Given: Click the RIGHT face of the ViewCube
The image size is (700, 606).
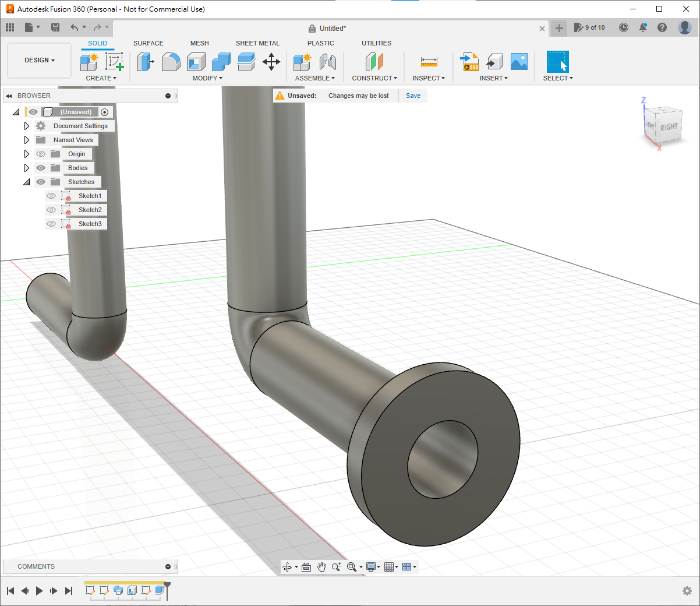Looking at the screenshot, I should point(669,126).
